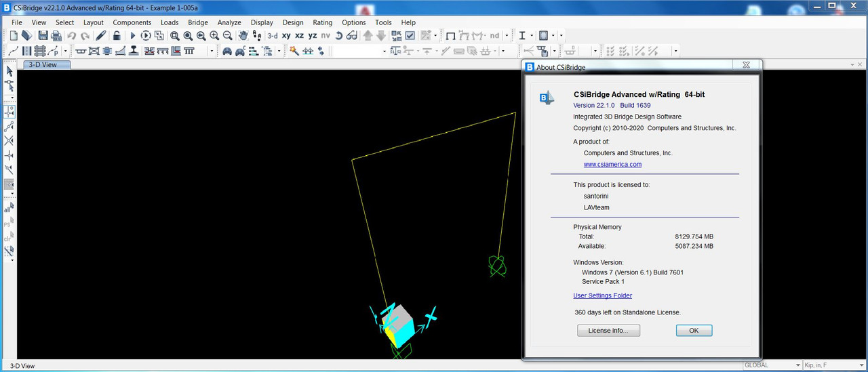Select the pointer selection tool in left sidebar
This screenshot has height=372, width=868.
(9, 71)
